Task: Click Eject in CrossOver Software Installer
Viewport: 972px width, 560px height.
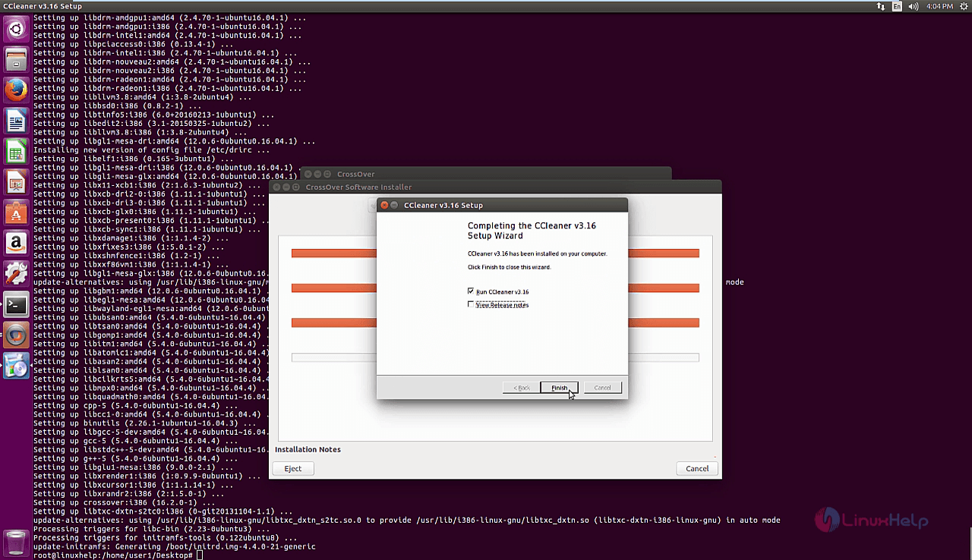Action: [x=293, y=469]
